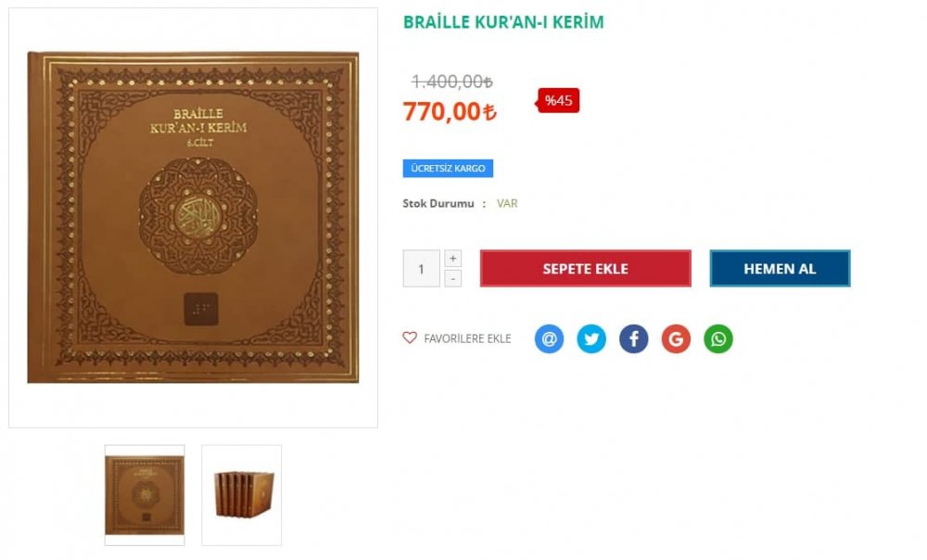The width and height of the screenshot is (927, 560).
Task: Select the six-volume set thumbnail
Action: point(242,495)
